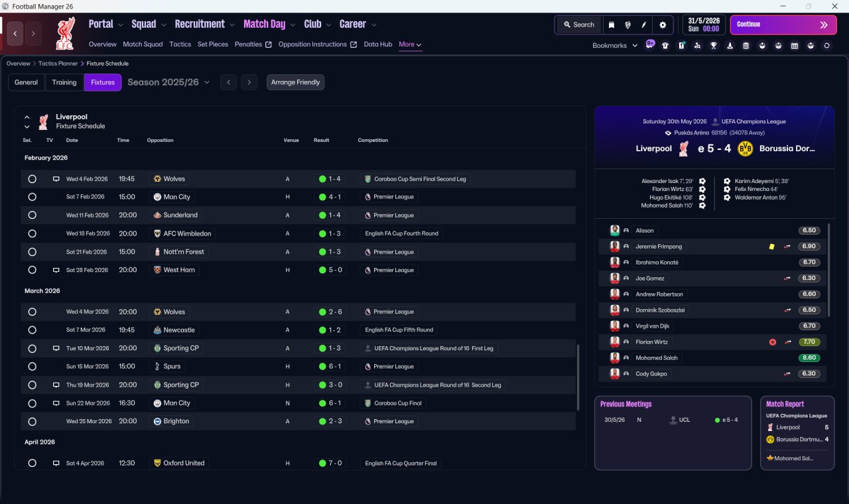This screenshot has width=849, height=504.
Task: Open the 9+ notifications message icon
Action: (x=649, y=44)
